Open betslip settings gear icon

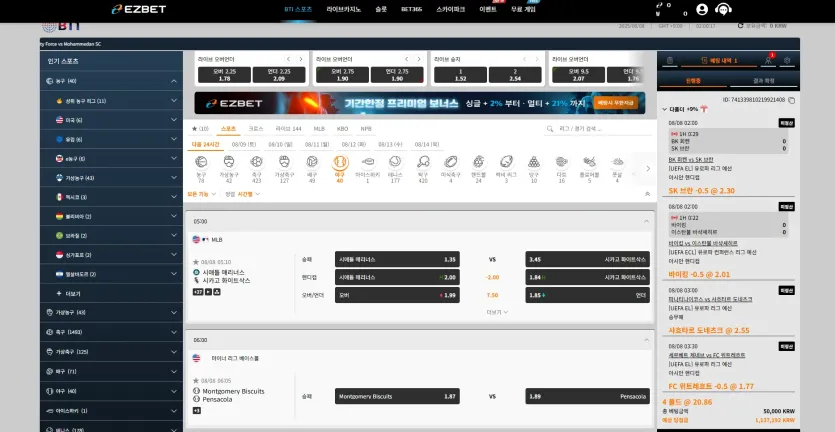(x=787, y=61)
